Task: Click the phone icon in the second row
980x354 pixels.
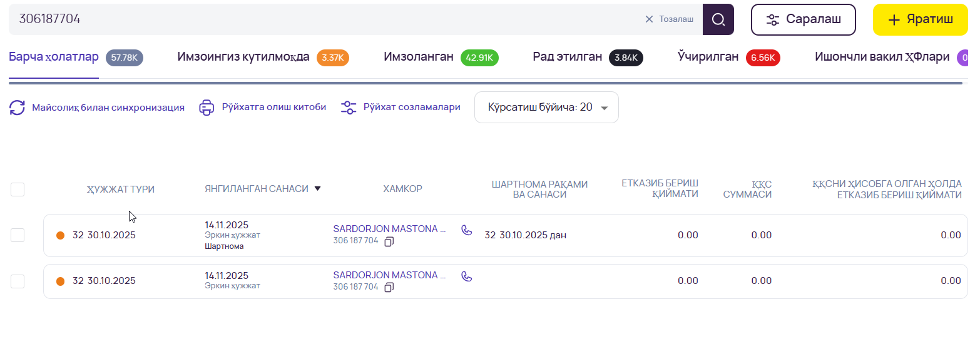Action: pos(466,276)
